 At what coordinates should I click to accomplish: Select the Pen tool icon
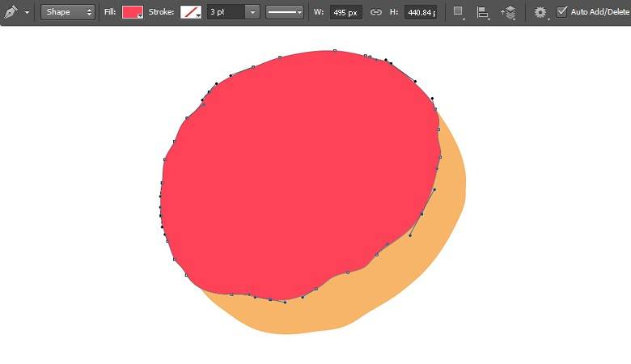[11, 12]
